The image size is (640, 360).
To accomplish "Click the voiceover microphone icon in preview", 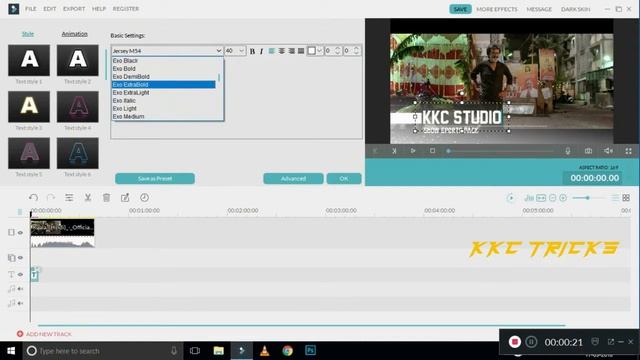I will (568, 151).
